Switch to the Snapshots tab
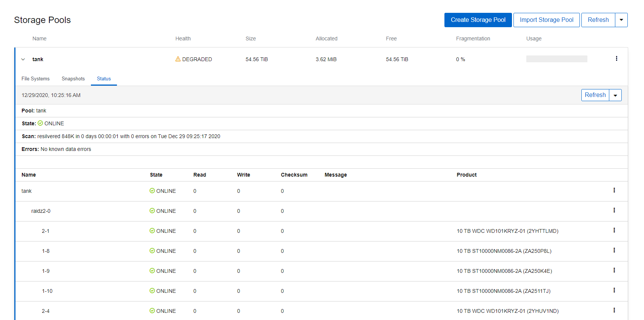 73,78
